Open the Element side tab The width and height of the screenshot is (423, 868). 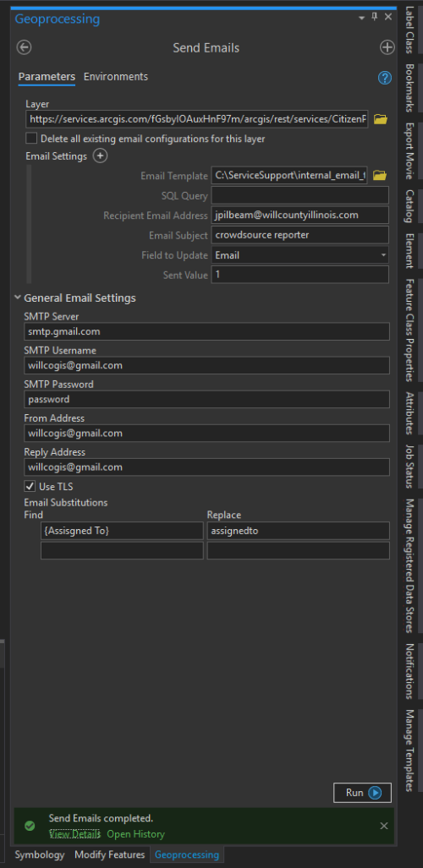coord(409,252)
